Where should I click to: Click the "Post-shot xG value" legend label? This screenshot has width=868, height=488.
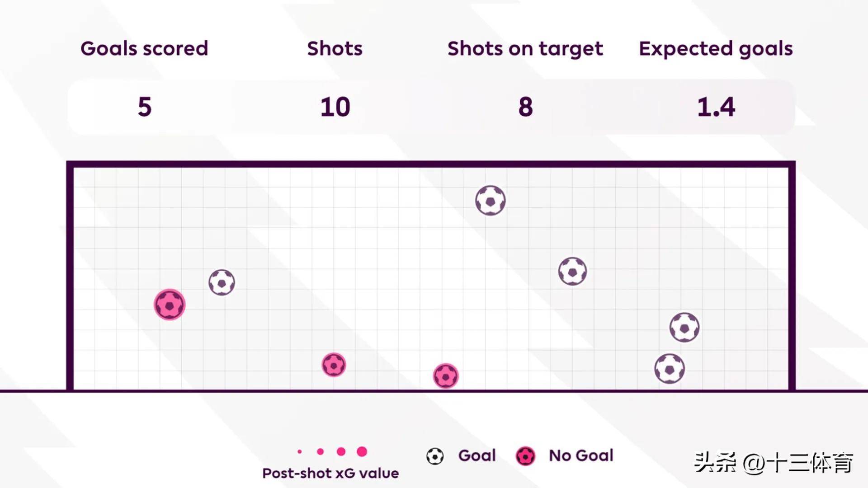(330, 473)
